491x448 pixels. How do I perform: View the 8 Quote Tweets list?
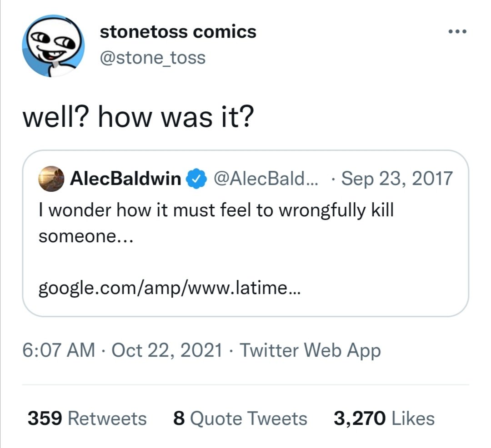coord(240,418)
